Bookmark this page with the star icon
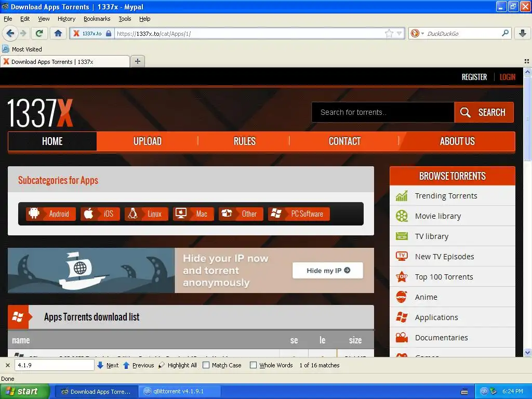Image resolution: width=532 pixels, height=399 pixels. (389, 33)
